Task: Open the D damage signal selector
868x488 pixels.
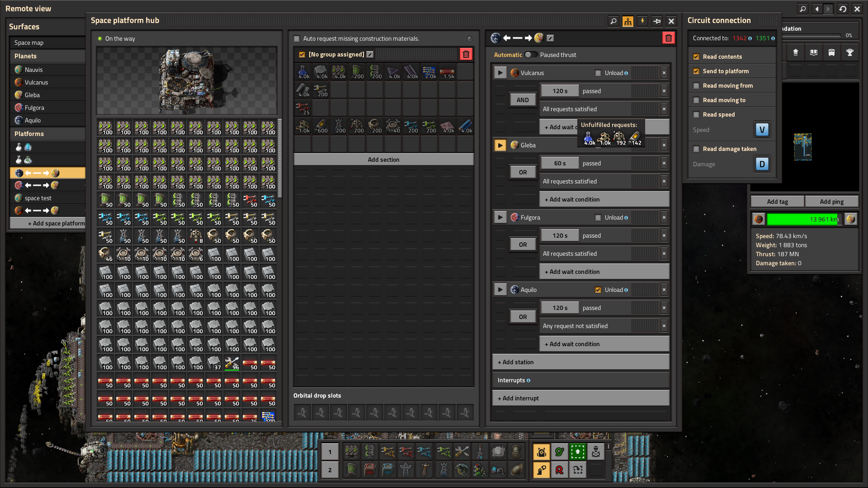Action: [762, 164]
